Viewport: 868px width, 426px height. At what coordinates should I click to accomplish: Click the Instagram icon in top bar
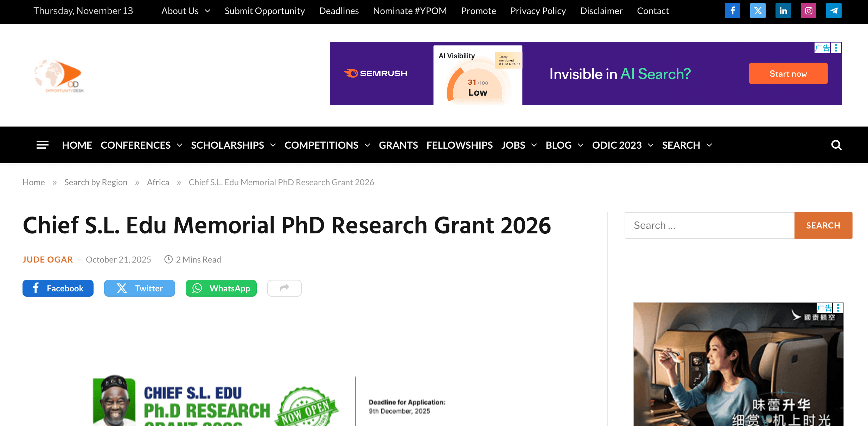click(809, 11)
